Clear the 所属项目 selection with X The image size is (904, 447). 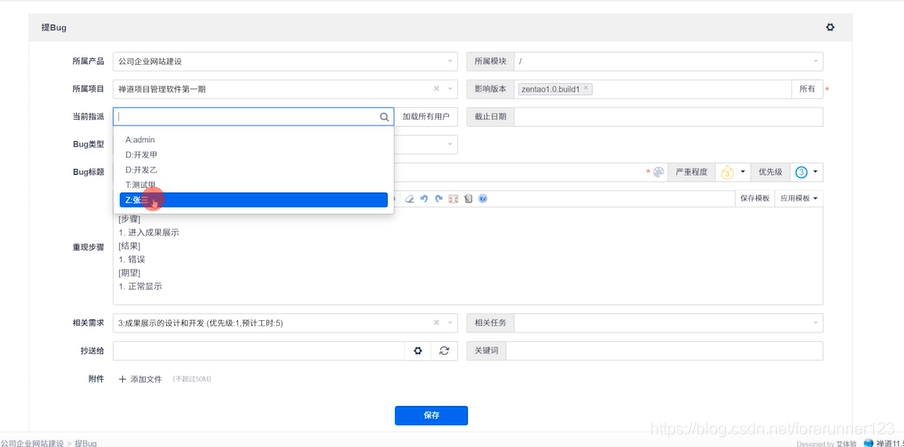pos(436,89)
